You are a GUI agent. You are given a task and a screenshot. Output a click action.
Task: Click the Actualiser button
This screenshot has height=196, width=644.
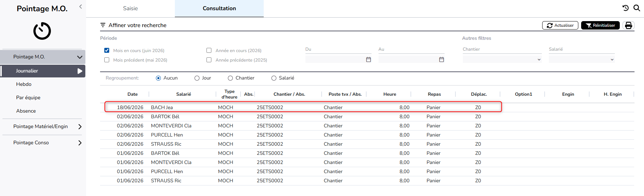[x=560, y=25]
